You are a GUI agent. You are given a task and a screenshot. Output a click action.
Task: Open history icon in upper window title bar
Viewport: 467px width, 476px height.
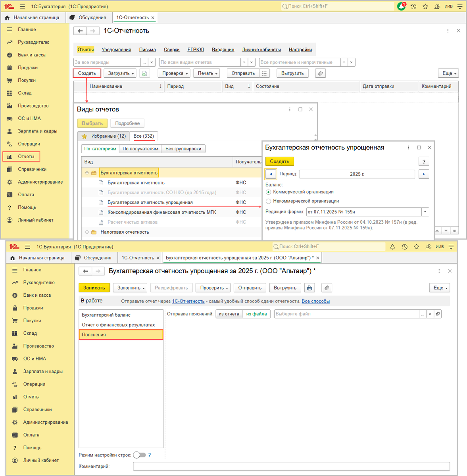point(413,6)
